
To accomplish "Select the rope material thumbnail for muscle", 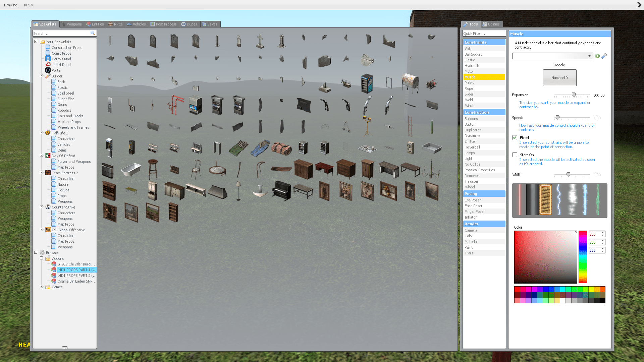I will click(546, 200).
